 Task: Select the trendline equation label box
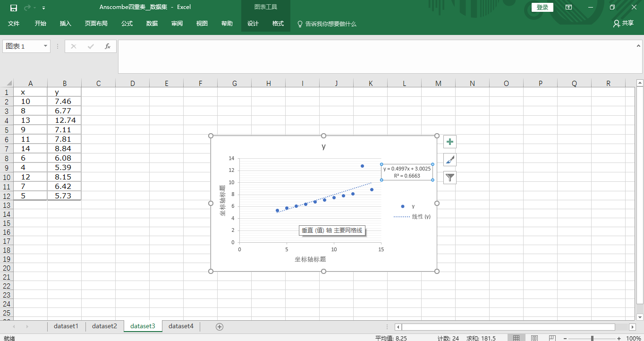pyautogui.click(x=407, y=172)
